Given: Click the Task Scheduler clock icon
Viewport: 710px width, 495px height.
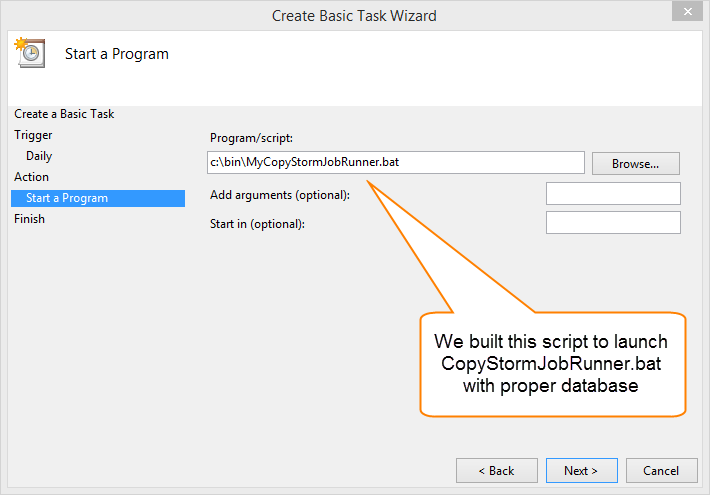Looking at the screenshot, I should point(30,53).
